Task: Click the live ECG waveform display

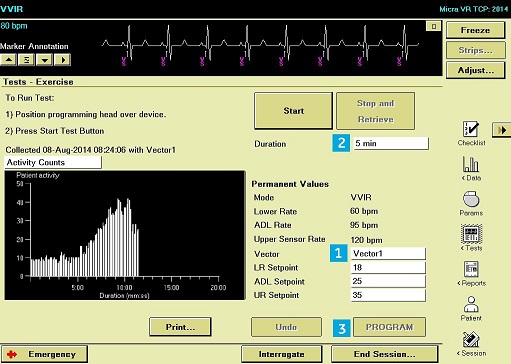Action: (x=260, y=45)
